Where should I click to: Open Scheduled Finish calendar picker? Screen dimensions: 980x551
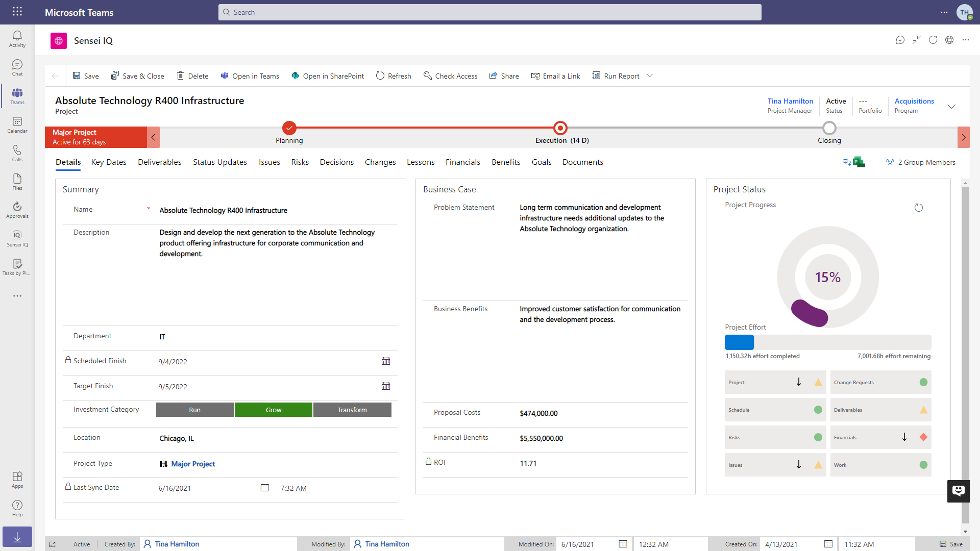coord(386,361)
